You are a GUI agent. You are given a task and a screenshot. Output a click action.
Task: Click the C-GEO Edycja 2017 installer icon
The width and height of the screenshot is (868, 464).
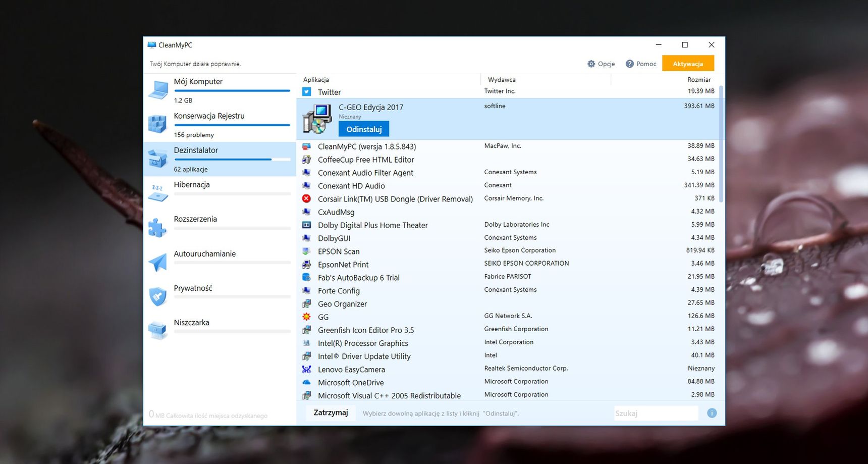(x=317, y=119)
